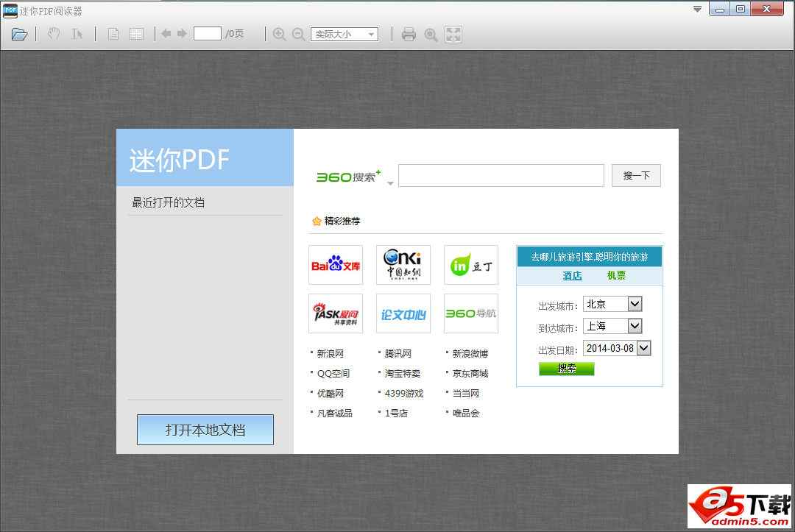Select the hand pan tool
This screenshot has width=795, height=532.
click(x=53, y=33)
